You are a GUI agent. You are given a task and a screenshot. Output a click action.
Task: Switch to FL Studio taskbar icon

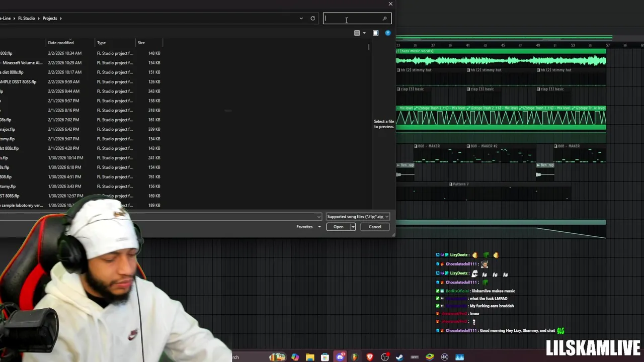pos(355,357)
